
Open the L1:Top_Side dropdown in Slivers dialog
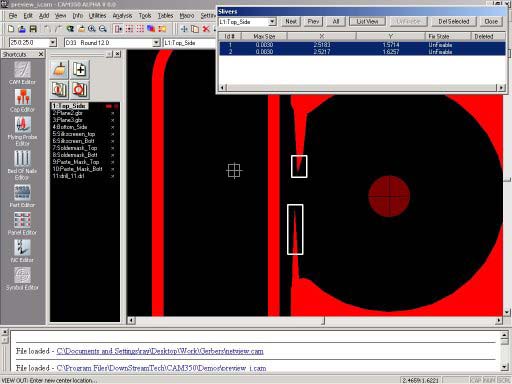[272, 22]
